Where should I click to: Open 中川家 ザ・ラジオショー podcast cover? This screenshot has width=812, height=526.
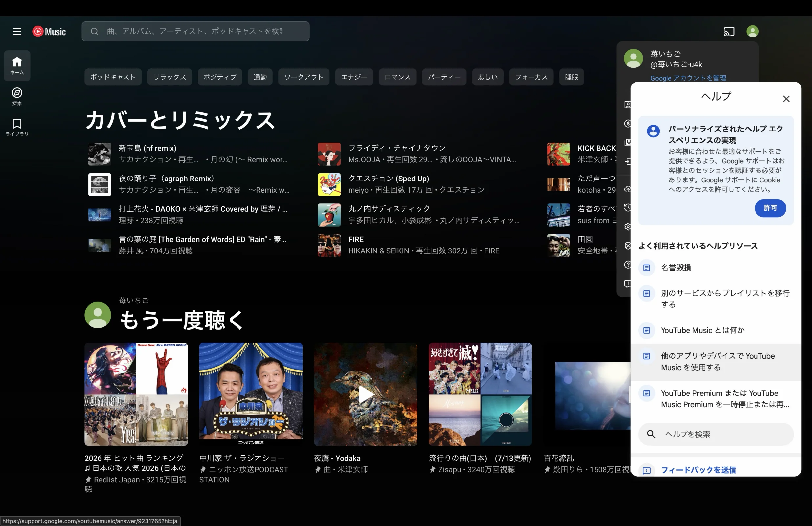(251, 394)
